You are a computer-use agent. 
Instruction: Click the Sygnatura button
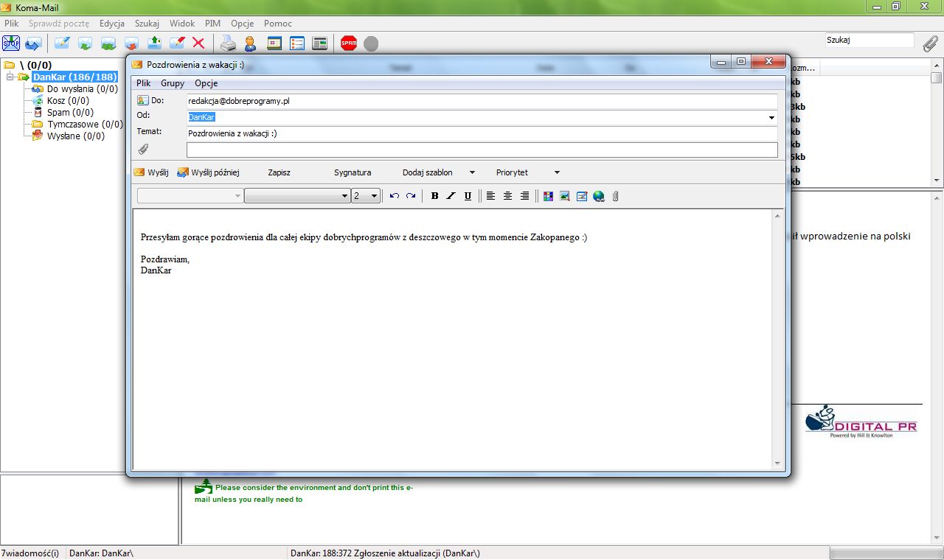(353, 172)
